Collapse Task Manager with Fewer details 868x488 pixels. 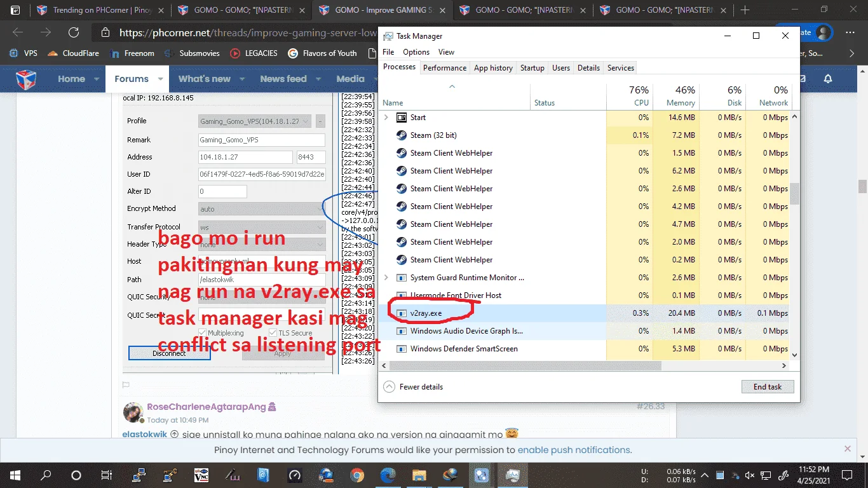tap(413, 387)
